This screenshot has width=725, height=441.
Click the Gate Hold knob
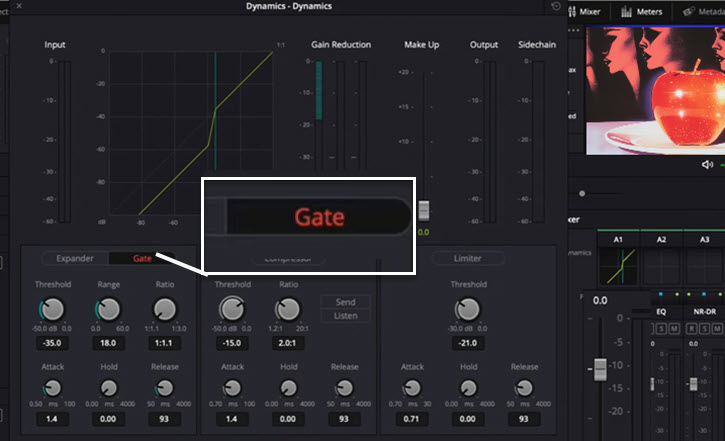pyautogui.click(x=109, y=388)
